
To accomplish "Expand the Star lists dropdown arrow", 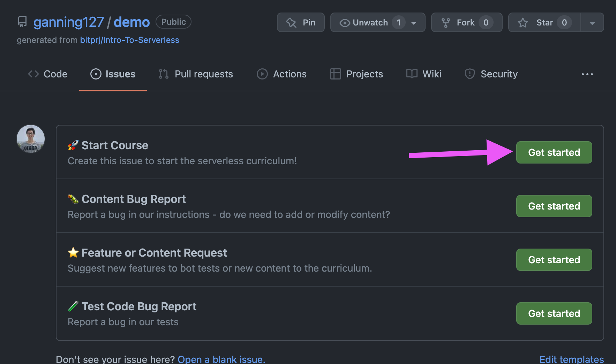I will tap(592, 23).
